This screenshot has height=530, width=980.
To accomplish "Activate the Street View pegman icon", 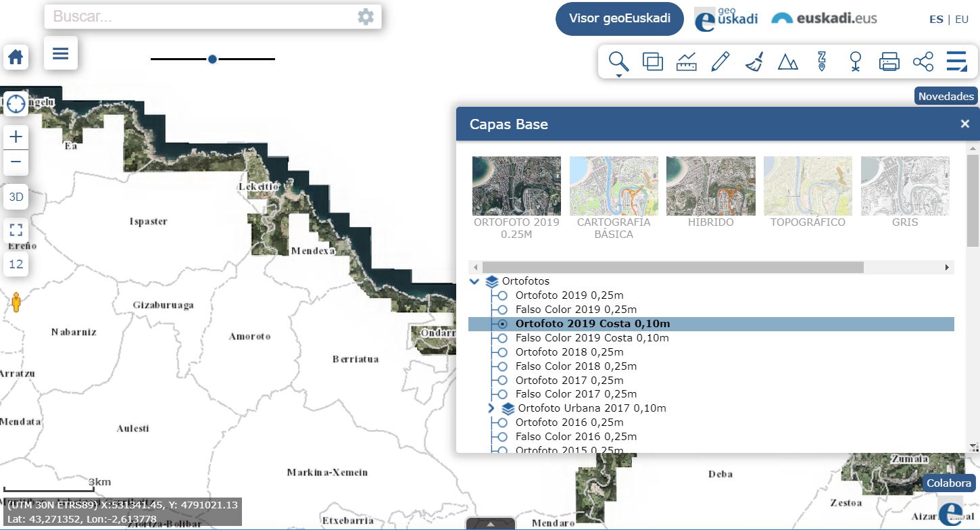I will (x=17, y=302).
